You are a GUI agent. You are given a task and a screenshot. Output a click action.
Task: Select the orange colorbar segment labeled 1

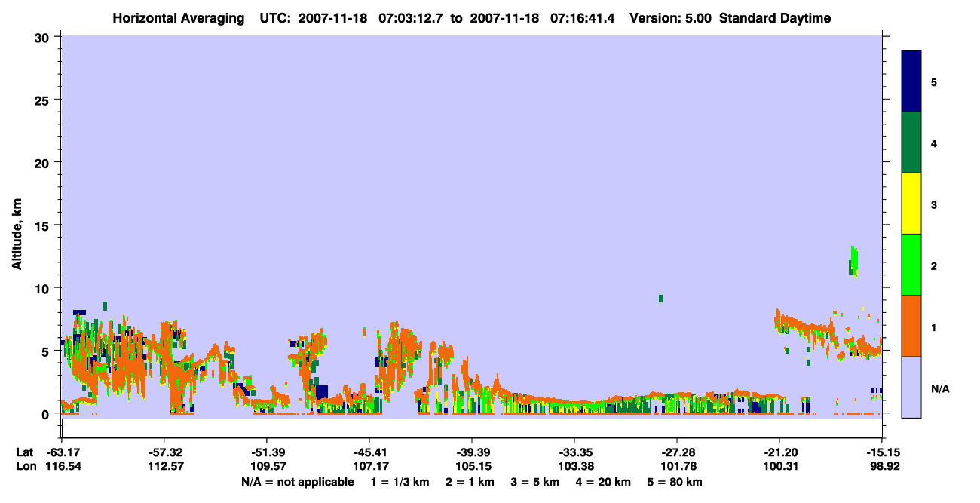coord(911,326)
